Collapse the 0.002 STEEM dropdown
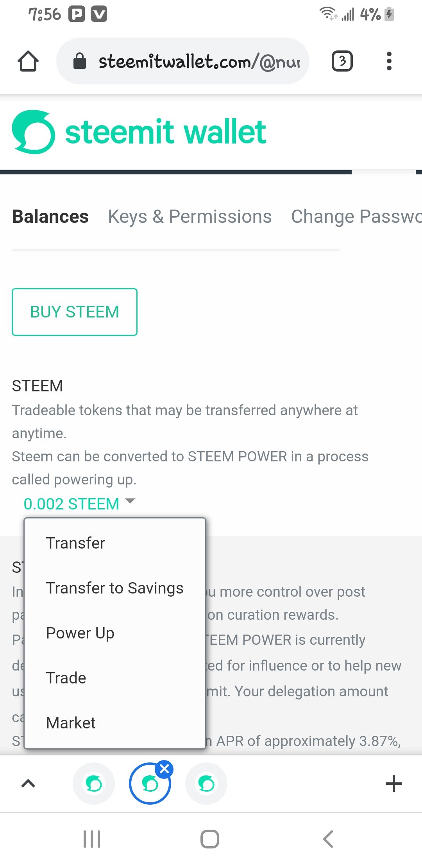The image size is (422, 868). pos(79,504)
